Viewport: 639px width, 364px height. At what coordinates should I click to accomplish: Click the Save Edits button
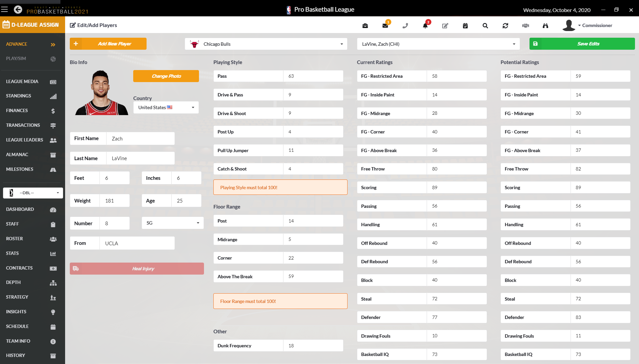582,44
